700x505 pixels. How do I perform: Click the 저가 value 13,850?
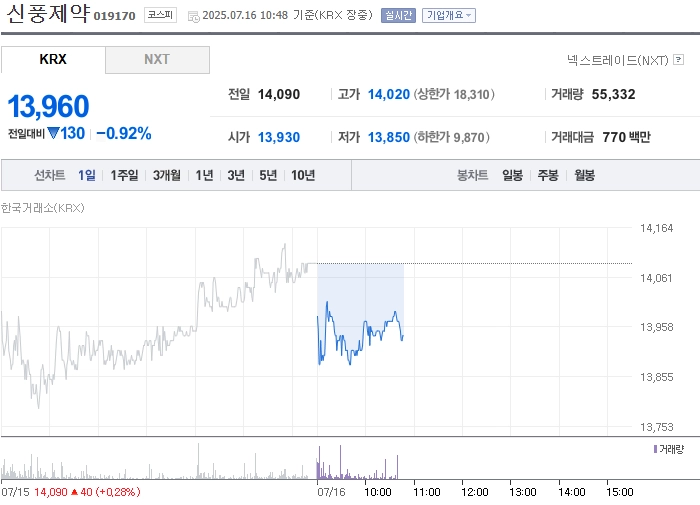(x=388, y=137)
